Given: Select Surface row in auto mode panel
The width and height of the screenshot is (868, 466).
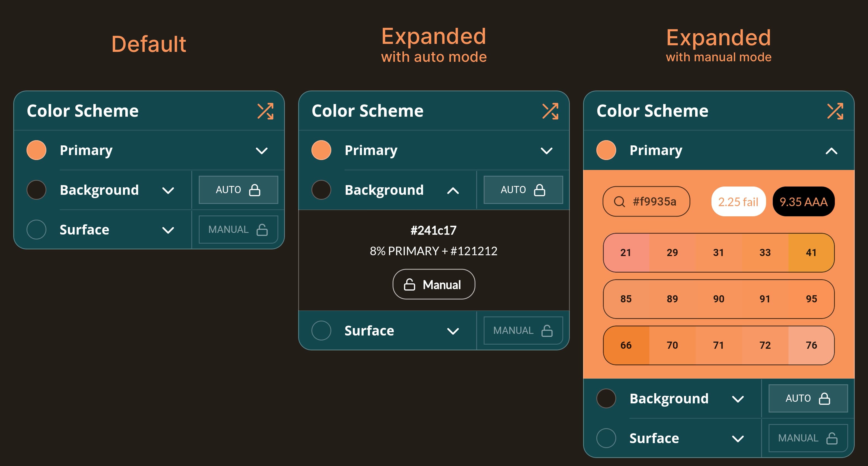Looking at the screenshot, I should click(x=369, y=331).
